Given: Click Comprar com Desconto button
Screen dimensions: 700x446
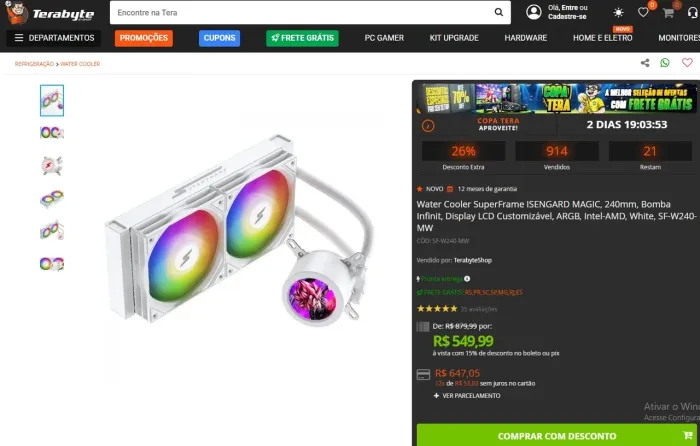Looking at the screenshot, I should pos(557,435).
